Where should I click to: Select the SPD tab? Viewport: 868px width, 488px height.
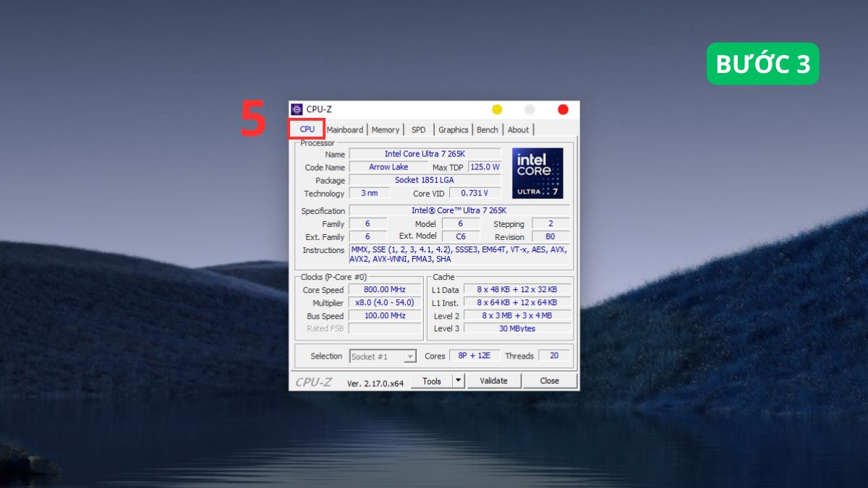click(x=418, y=129)
